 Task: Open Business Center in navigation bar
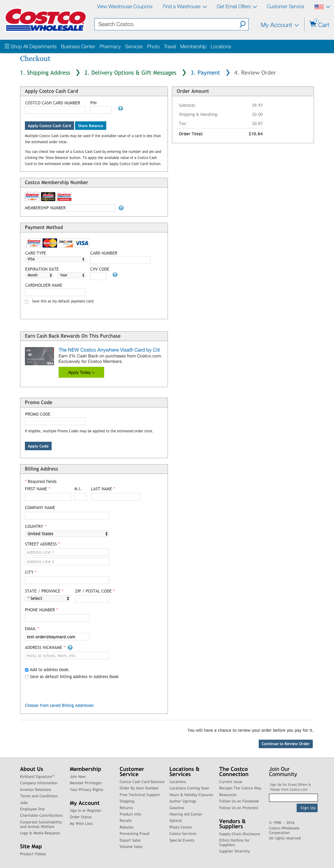pos(78,46)
